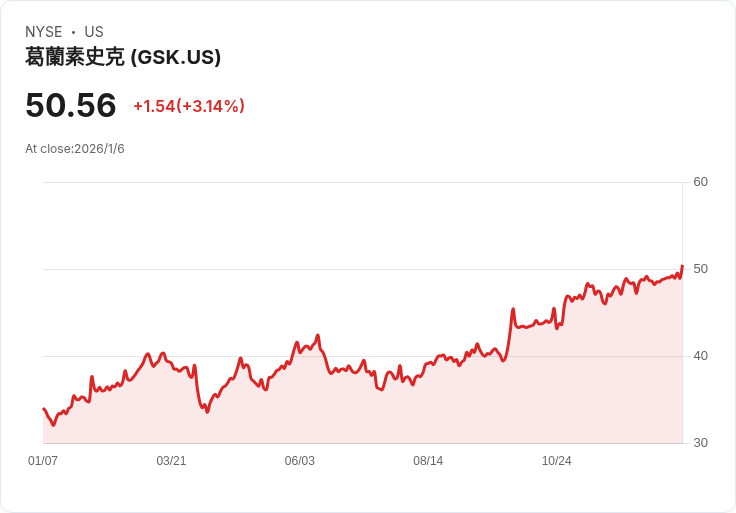Viewport: 736px width, 513px height.
Task: Pick the 08/14 date on x-axis
Action: [428, 461]
